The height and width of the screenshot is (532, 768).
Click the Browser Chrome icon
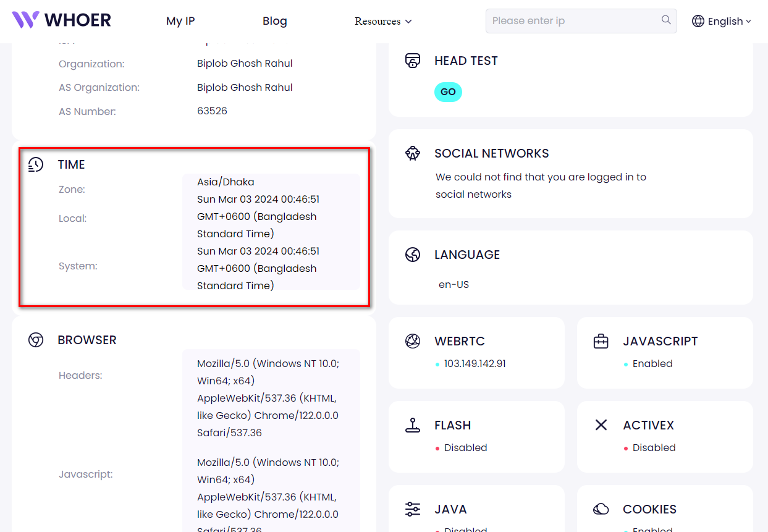click(x=36, y=340)
